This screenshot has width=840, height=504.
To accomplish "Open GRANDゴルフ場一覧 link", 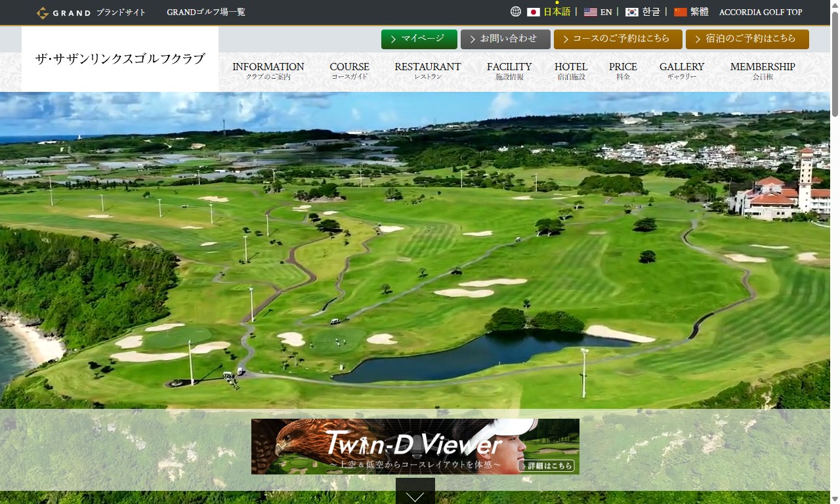I will point(206,12).
